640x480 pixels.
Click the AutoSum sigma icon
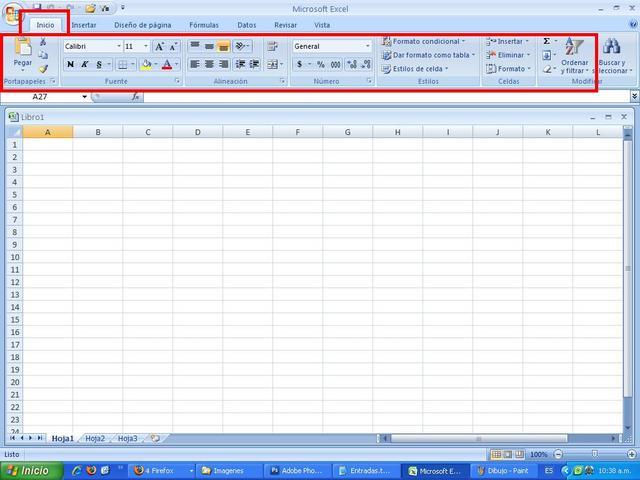547,42
